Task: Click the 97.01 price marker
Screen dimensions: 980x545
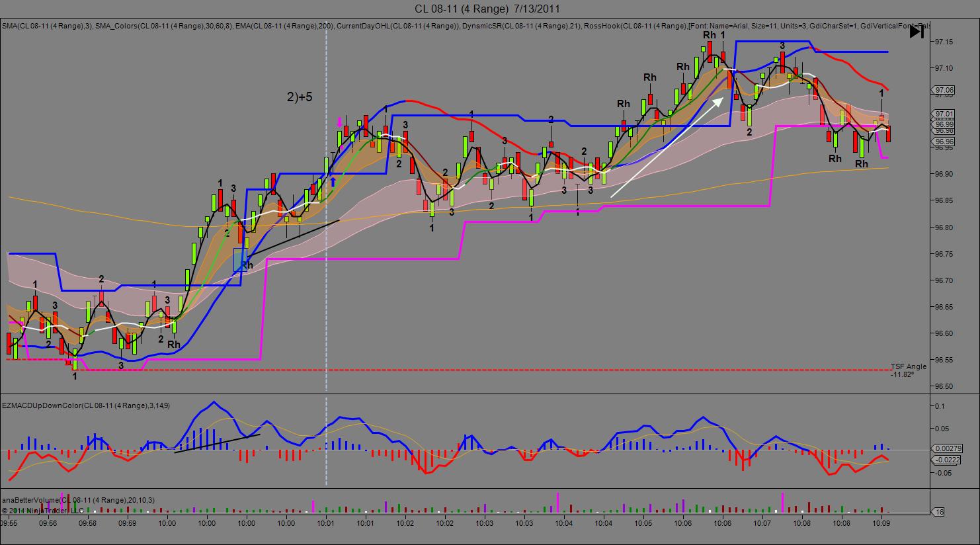Action: click(x=945, y=114)
